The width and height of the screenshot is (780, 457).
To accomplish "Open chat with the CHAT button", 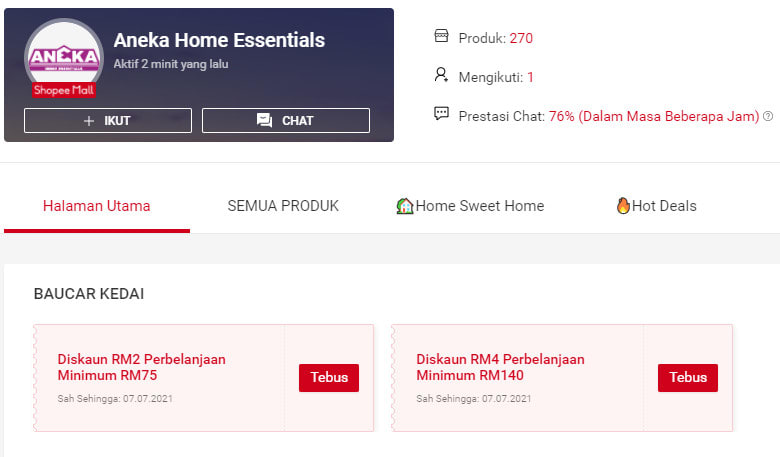I will (x=286, y=120).
